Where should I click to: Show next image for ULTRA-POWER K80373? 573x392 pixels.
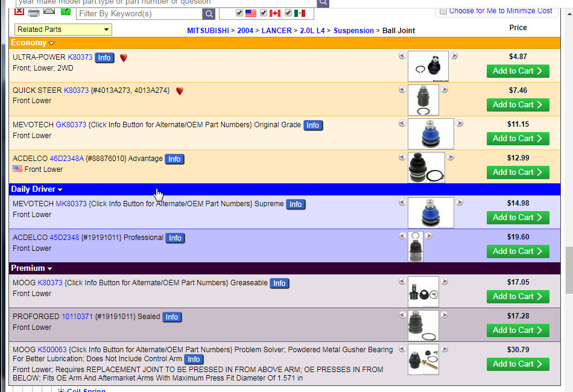(x=454, y=55)
